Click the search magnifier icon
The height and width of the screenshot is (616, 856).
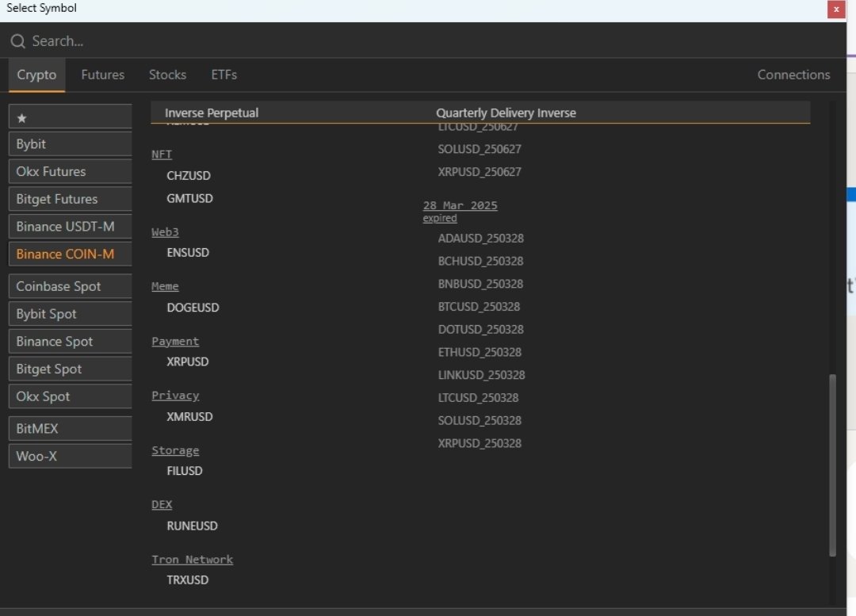17,41
